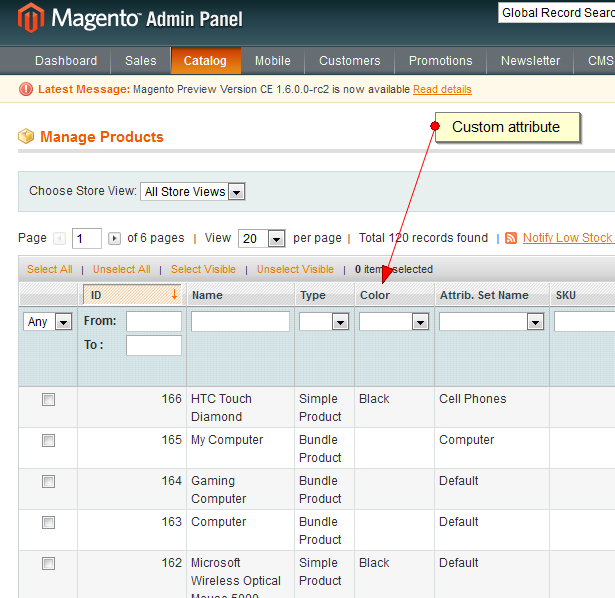Click Unselect Visible link
This screenshot has height=598, width=615.
[x=295, y=269]
